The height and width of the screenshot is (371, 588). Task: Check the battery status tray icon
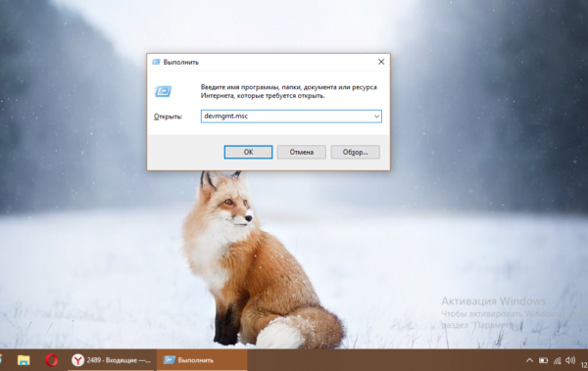pyautogui.click(x=543, y=360)
